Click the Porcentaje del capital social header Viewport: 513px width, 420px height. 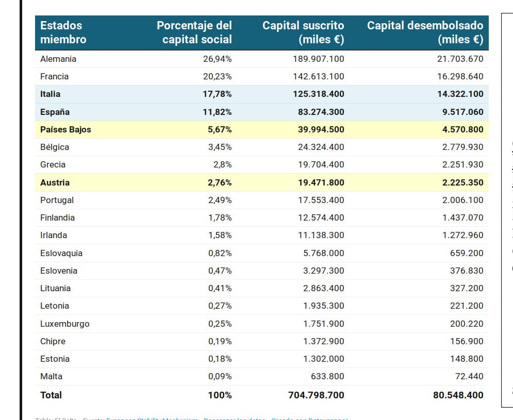(194, 32)
